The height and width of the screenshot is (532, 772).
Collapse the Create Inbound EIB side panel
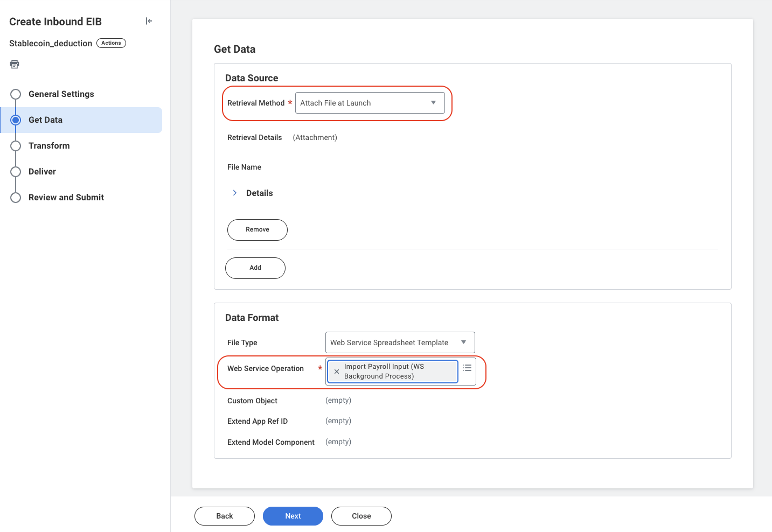(x=149, y=21)
